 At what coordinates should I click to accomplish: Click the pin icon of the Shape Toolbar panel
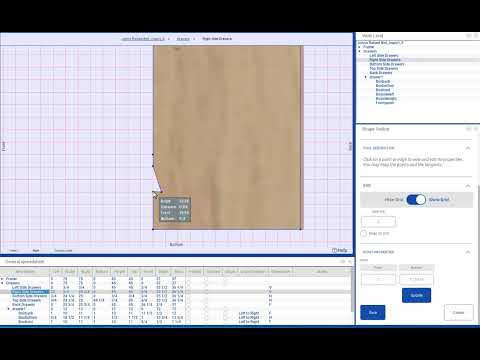[469, 129]
